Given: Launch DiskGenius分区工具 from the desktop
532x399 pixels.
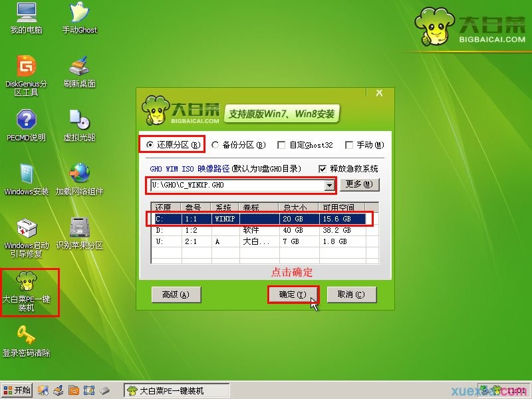Looking at the screenshot, I should click(x=25, y=68).
